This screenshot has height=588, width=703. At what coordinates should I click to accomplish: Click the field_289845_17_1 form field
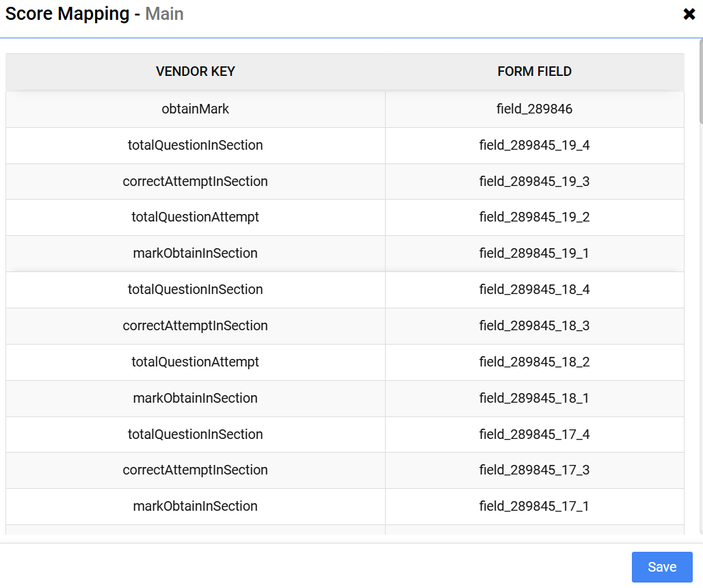coord(534,506)
